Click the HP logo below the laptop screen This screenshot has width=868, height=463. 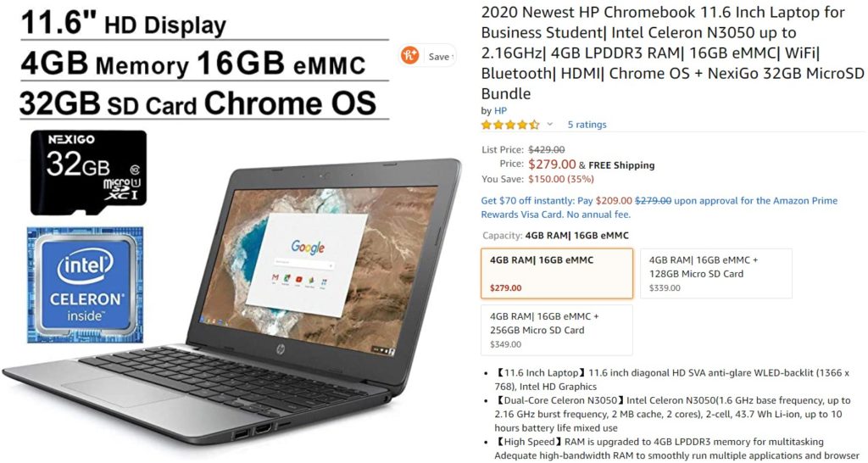click(x=281, y=349)
